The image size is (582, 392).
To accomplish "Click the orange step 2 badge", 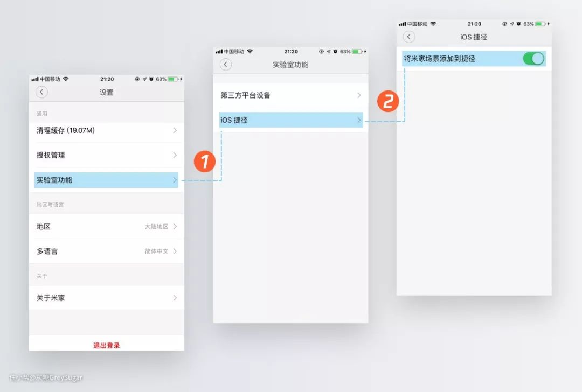I will [x=388, y=101].
